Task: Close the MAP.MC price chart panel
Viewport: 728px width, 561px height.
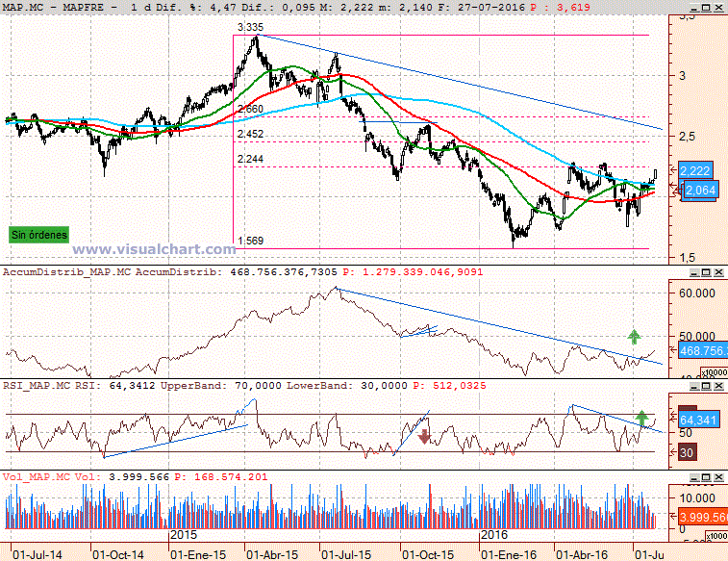Action: (718, 8)
